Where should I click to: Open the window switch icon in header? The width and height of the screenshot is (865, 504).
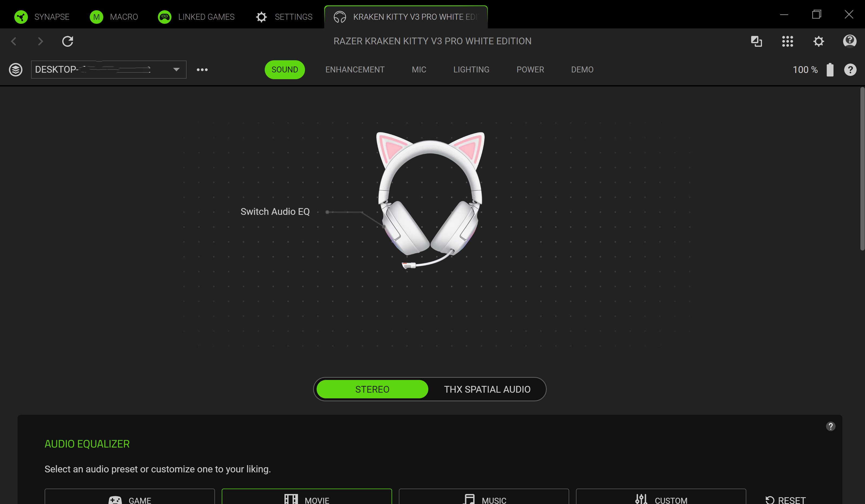click(x=757, y=41)
